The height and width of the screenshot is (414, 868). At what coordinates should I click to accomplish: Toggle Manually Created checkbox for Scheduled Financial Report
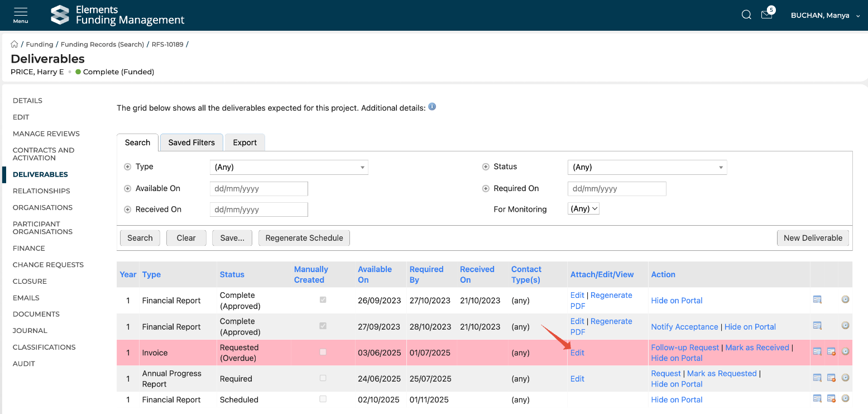323,399
